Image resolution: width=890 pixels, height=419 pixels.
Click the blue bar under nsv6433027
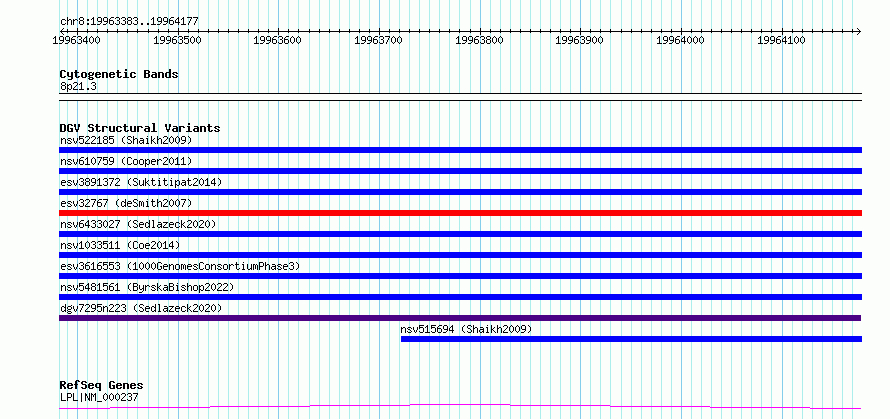coord(460,234)
